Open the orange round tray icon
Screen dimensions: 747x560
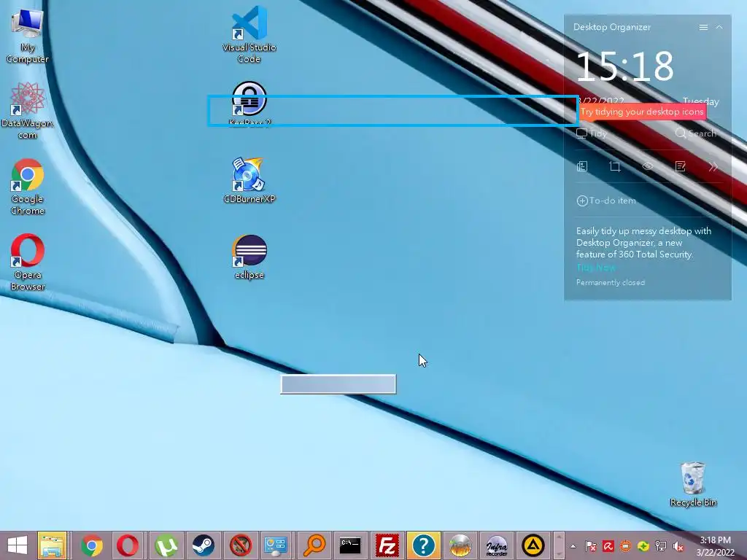click(x=625, y=546)
